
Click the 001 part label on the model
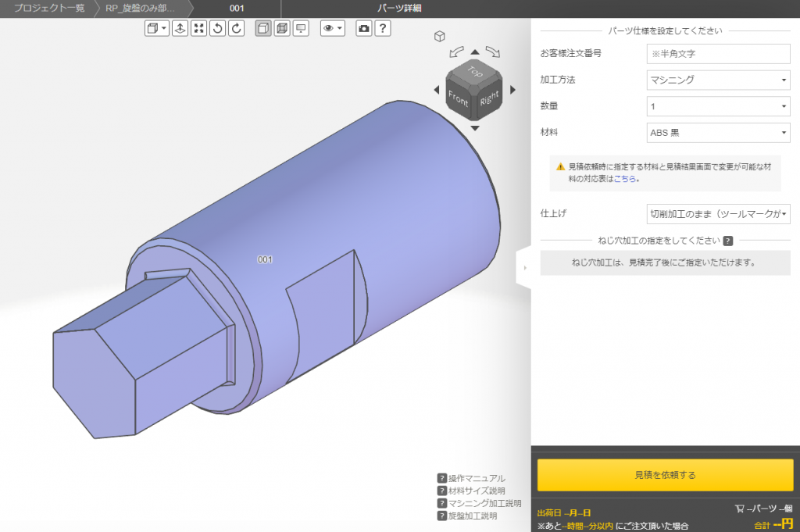pos(265,259)
